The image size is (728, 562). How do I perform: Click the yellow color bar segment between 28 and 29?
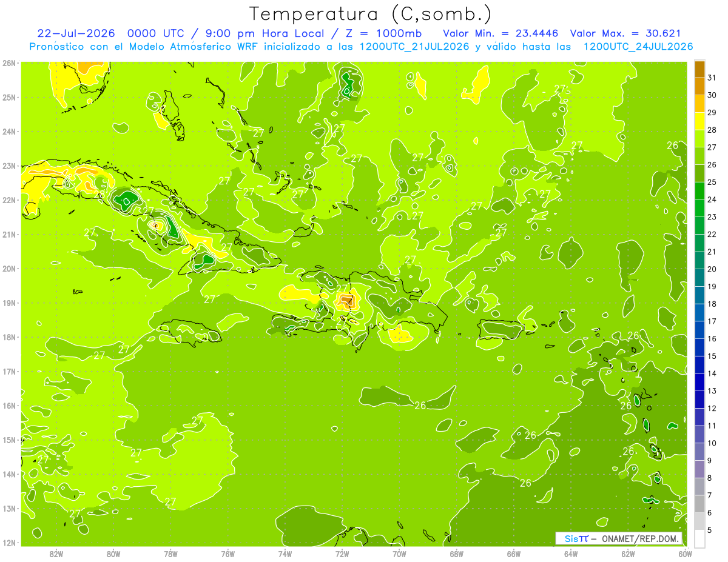(699, 121)
